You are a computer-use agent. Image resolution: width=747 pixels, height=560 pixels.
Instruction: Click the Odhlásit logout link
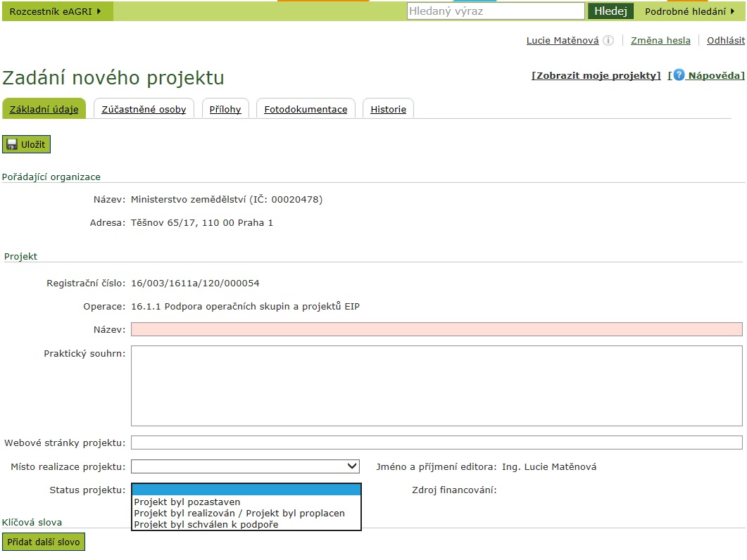(x=725, y=41)
